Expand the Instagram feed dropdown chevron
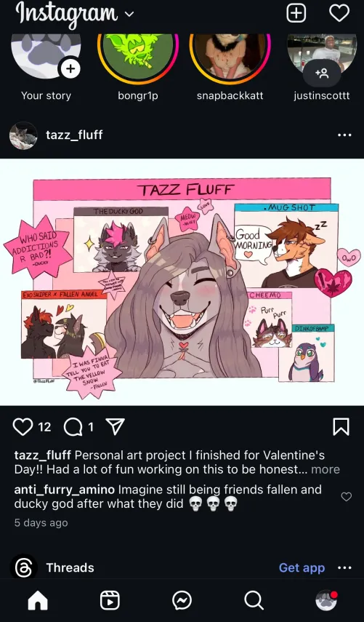The image size is (364, 622). 129,15
